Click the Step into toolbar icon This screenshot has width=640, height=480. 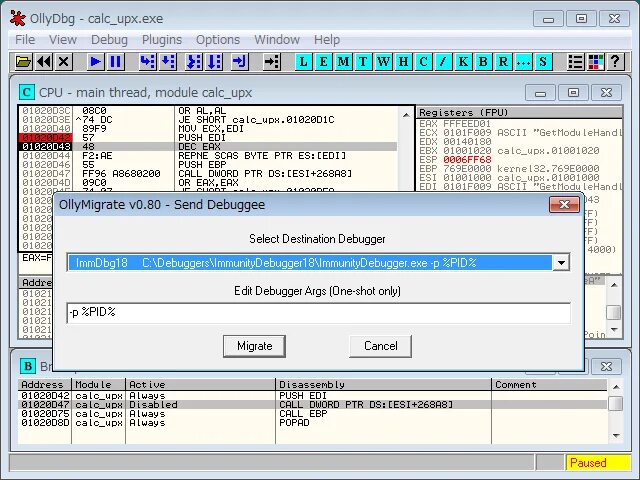coord(147,62)
